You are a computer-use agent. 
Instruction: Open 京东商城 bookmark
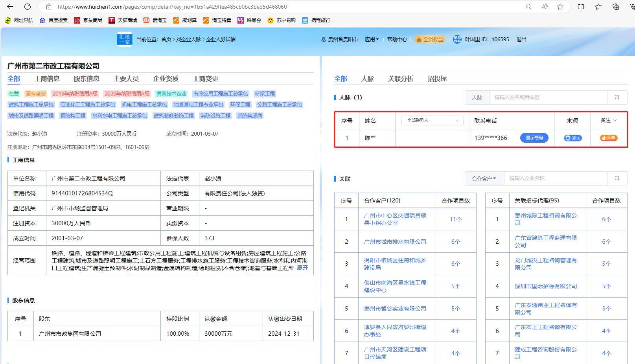pyautogui.click(x=88, y=20)
